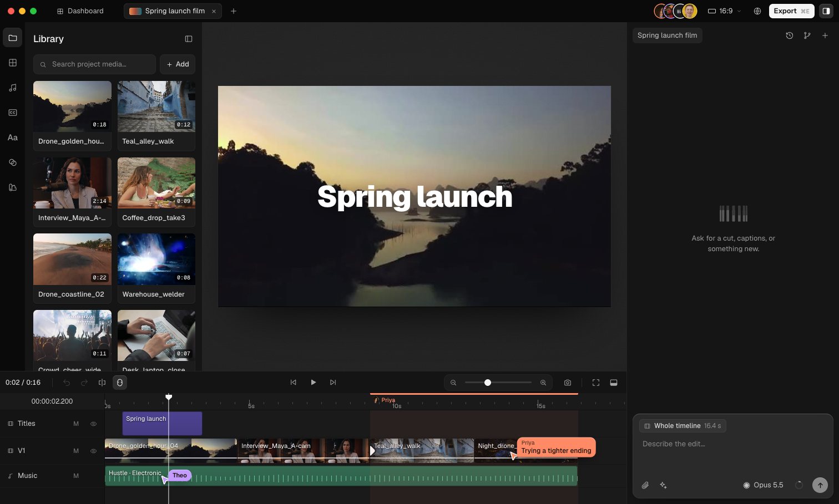This screenshot has width=839, height=504.
Task: Open the Aa text sidebar panel
Action: pyautogui.click(x=13, y=138)
